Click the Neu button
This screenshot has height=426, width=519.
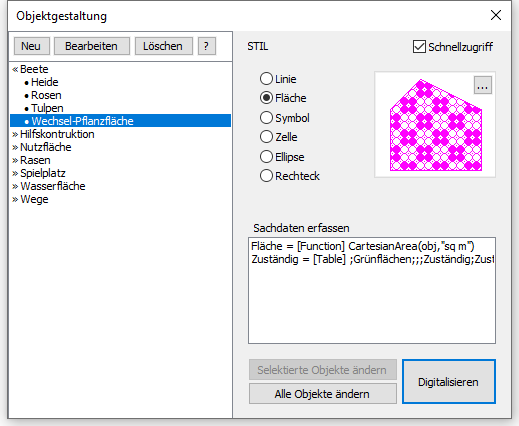click(x=32, y=46)
